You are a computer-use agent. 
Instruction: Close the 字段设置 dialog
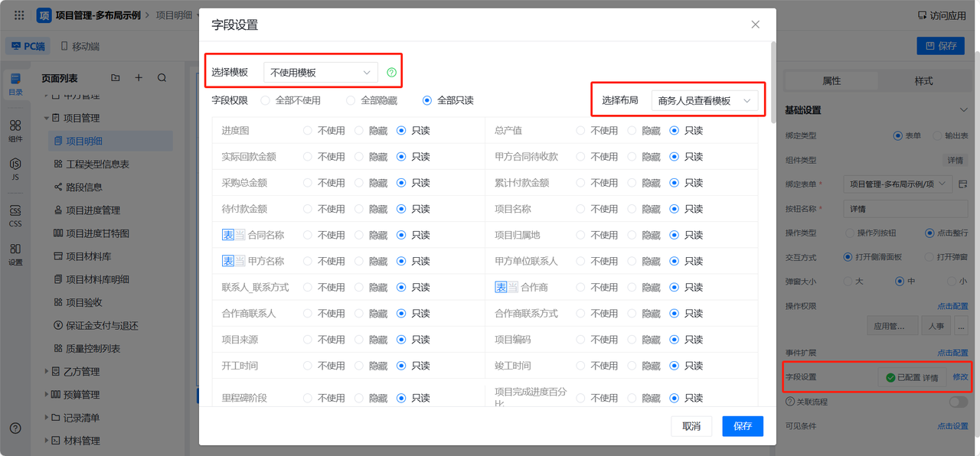coord(755,24)
